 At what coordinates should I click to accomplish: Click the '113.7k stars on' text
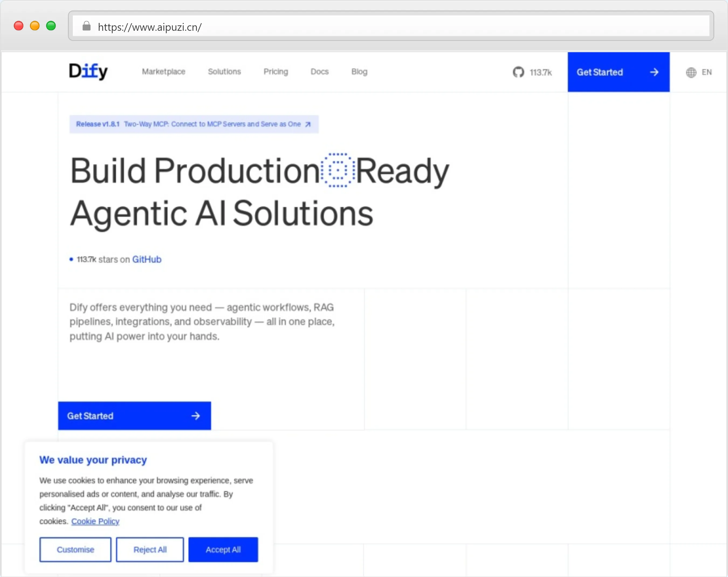coord(103,260)
